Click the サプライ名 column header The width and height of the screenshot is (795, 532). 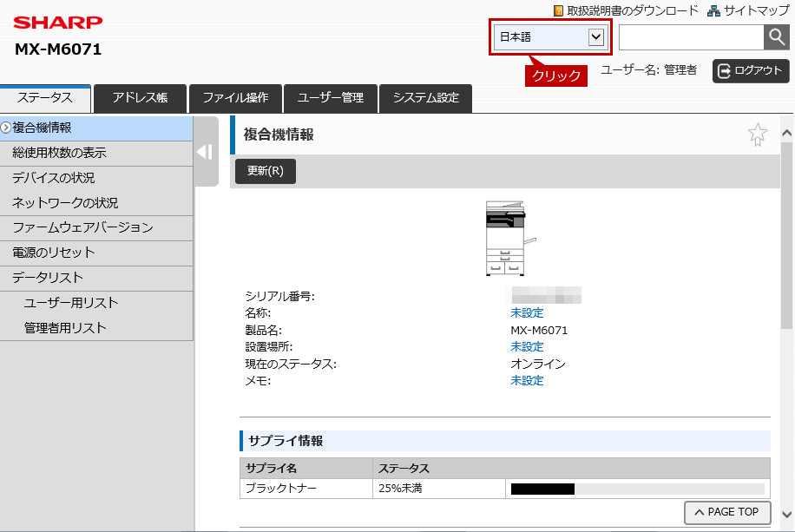coord(306,468)
